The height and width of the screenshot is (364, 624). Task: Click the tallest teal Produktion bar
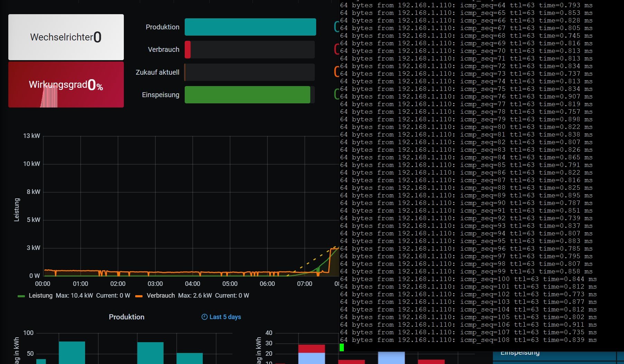tap(72, 352)
